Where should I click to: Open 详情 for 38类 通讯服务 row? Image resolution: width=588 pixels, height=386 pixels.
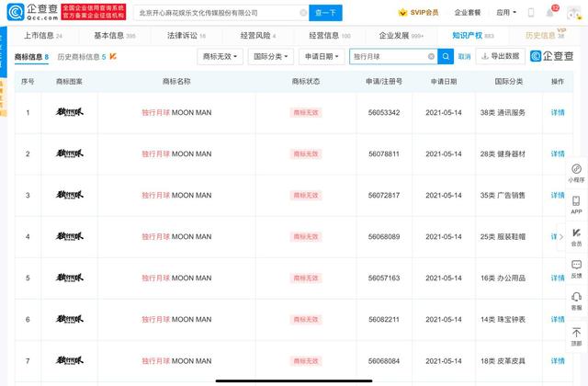558,112
